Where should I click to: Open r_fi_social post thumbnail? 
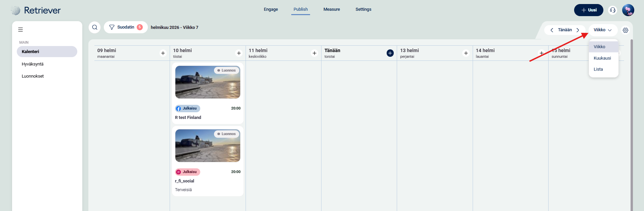coord(208,145)
